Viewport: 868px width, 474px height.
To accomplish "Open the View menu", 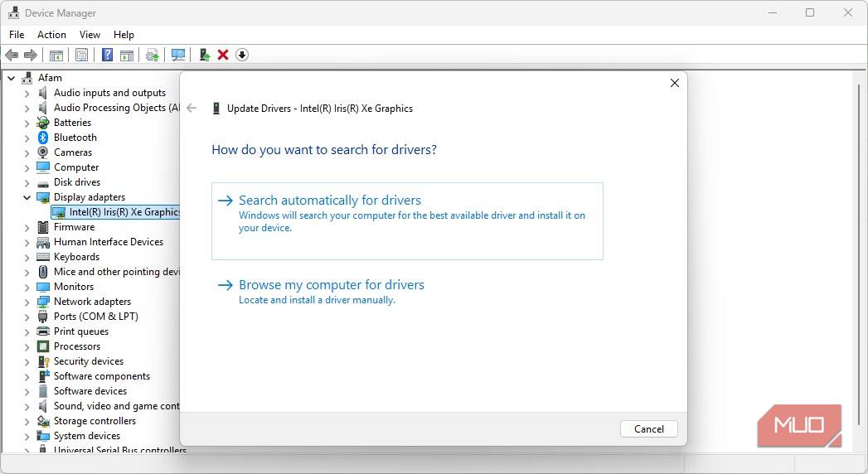I will pyautogui.click(x=90, y=35).
